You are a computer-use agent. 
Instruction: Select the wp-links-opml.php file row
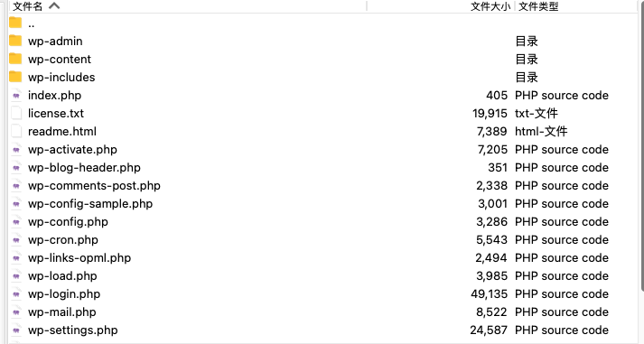(322, 258)
